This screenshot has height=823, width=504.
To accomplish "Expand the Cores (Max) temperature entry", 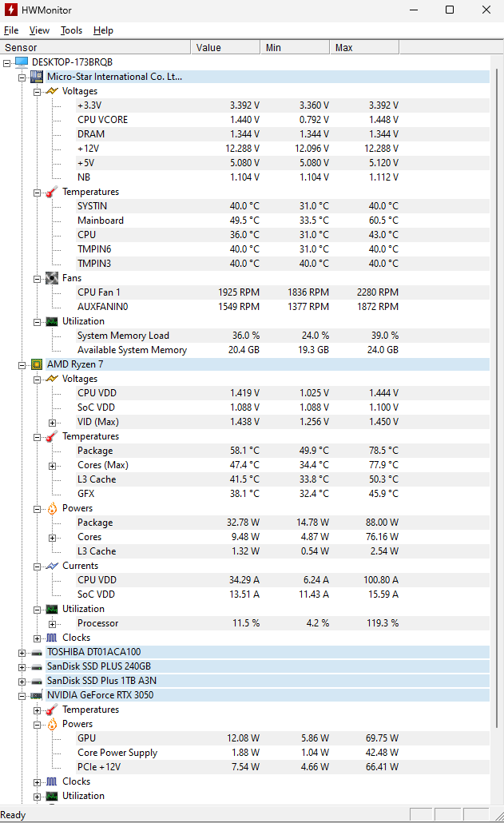I will [53, 466].
